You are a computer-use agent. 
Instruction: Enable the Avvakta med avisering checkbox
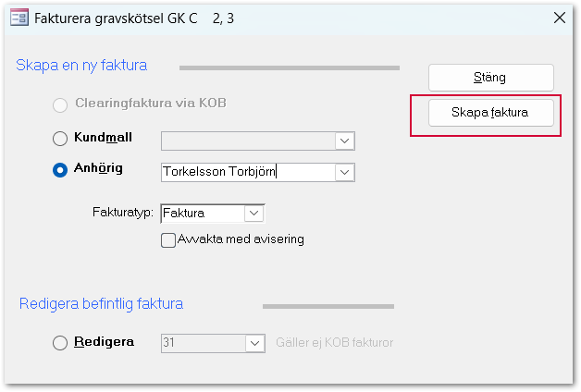(x=168, y=240)
